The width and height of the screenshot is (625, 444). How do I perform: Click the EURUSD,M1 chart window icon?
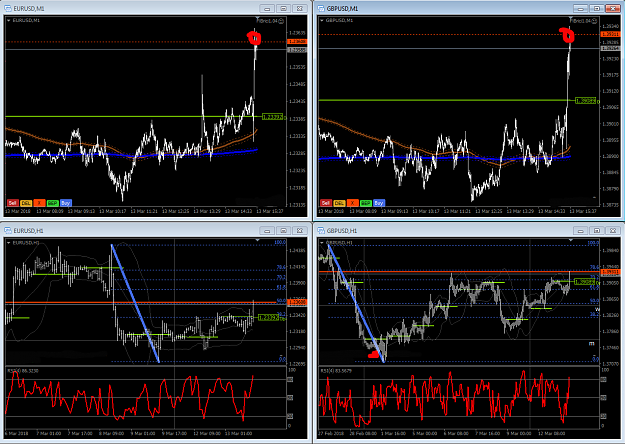[x=8, y=8]
